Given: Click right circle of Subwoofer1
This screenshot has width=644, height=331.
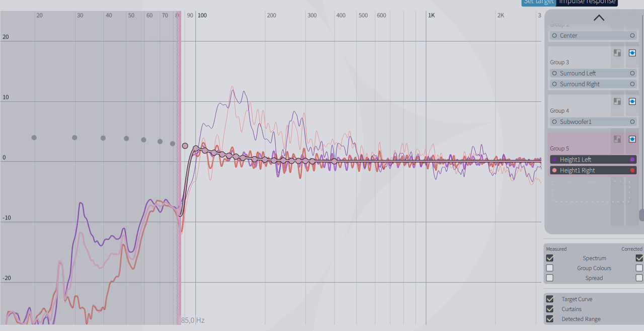Looking at the screenshot, I should [632, 122].
